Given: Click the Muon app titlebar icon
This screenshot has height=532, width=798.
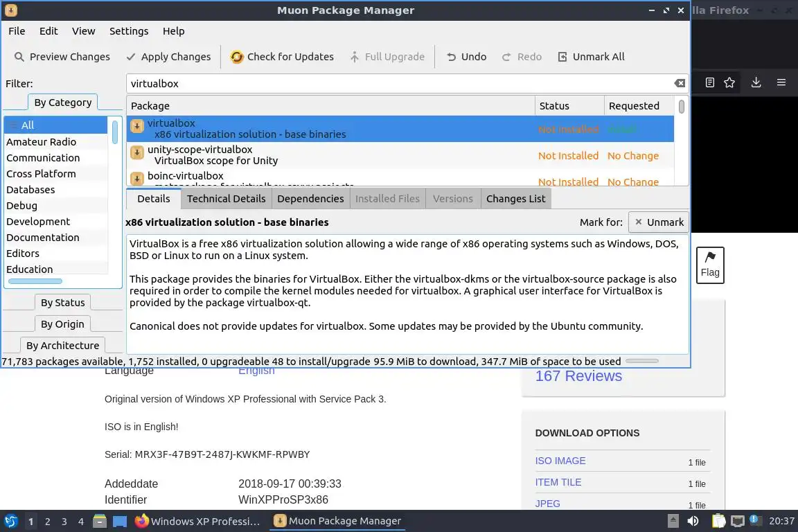Looking at the screenshot, I should click(x=10, y=10).
